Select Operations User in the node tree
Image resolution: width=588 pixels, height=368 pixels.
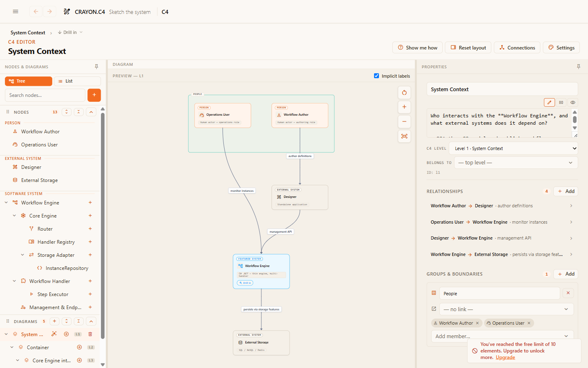[x=39, y=144]
